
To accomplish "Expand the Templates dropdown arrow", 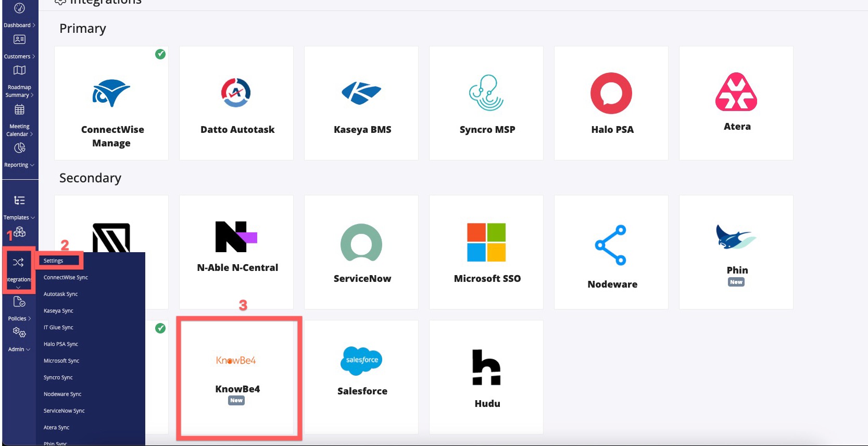I will (33, 218).
